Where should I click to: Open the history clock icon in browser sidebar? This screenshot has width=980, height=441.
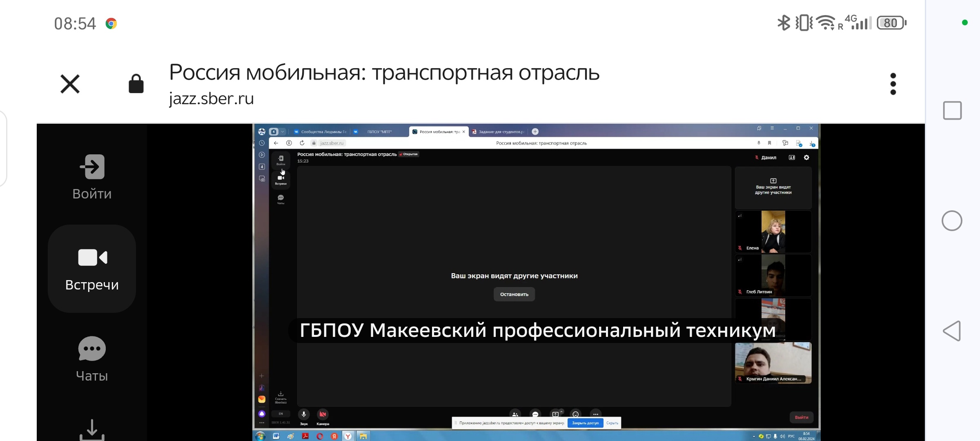tap(262, 143)
